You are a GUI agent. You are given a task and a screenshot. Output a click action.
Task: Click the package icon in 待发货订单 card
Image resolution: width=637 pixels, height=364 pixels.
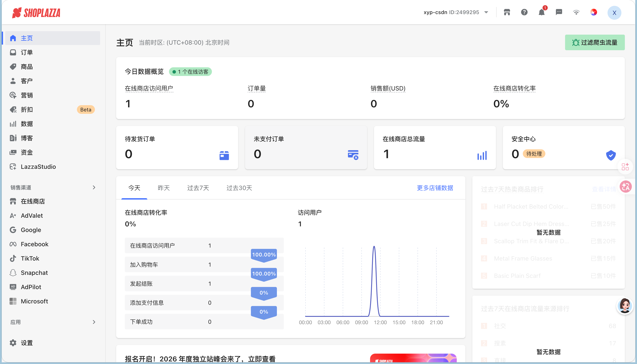pyautogui.click(x=224, y=155)
